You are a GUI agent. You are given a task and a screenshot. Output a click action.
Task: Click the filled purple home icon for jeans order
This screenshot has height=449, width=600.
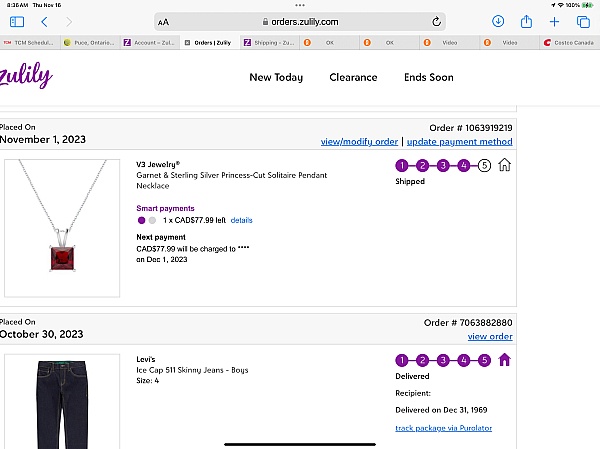504,360
